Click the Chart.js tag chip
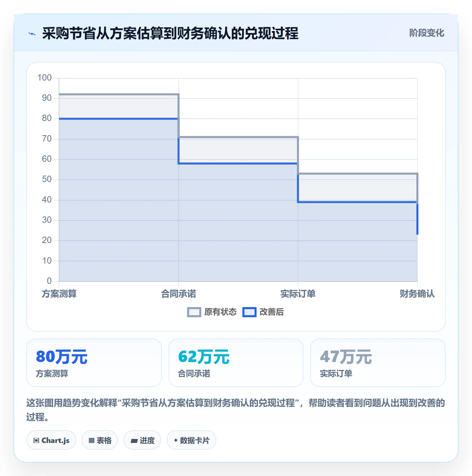 51,440
